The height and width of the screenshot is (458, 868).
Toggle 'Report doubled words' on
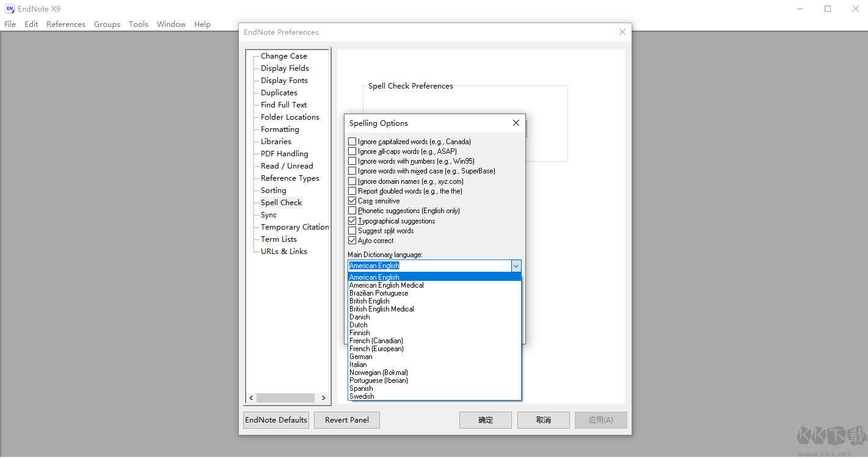tap(352, 191)
